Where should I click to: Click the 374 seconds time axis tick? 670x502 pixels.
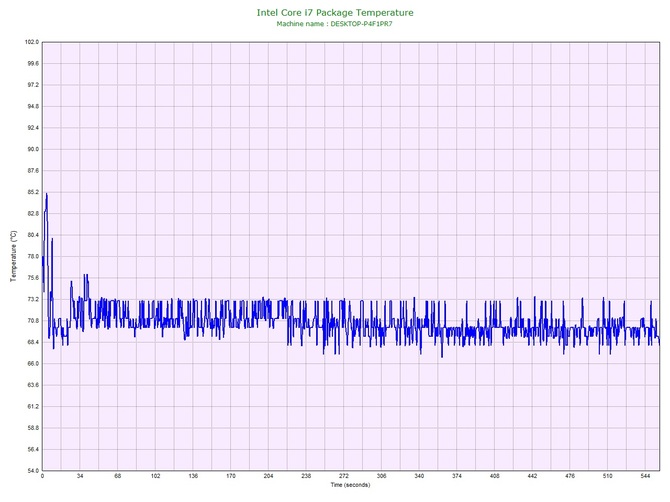pos(457,476)
